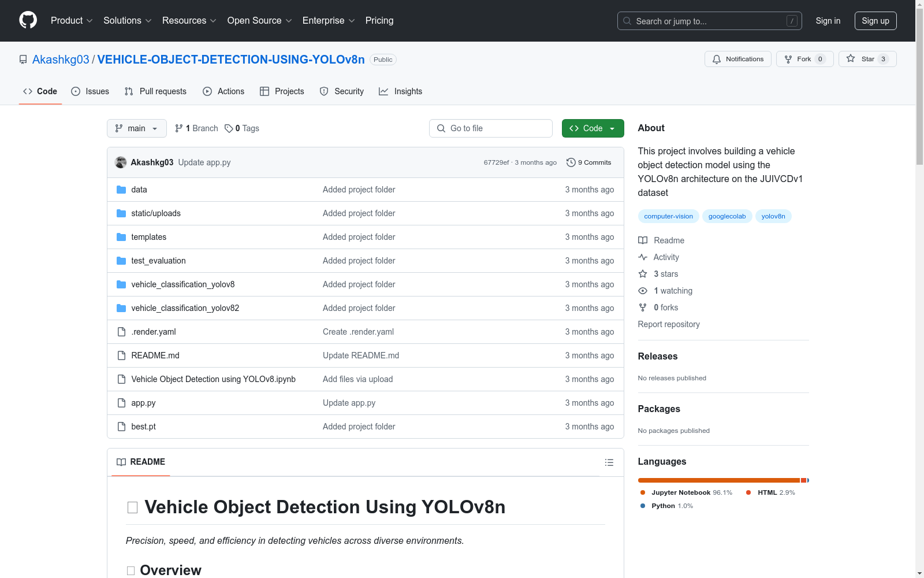Click the branch icon beside 1 Branch
Screen dimensions: 924x578
pos(179,128)
